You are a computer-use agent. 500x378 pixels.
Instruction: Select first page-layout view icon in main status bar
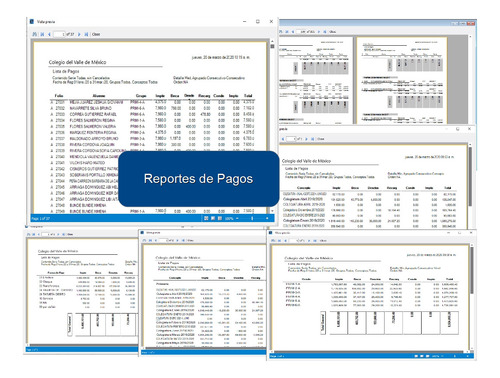(x=206, y=218)
